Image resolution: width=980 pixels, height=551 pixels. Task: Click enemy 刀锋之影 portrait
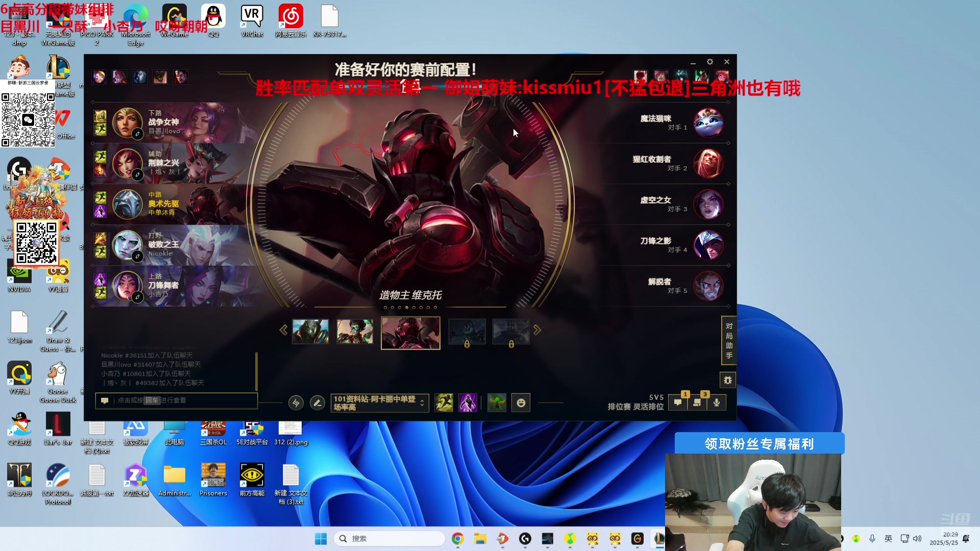(x=708, y=245)
